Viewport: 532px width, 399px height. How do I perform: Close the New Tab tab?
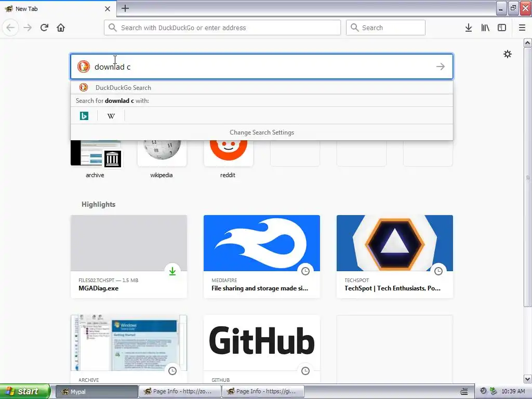(108, 9)
